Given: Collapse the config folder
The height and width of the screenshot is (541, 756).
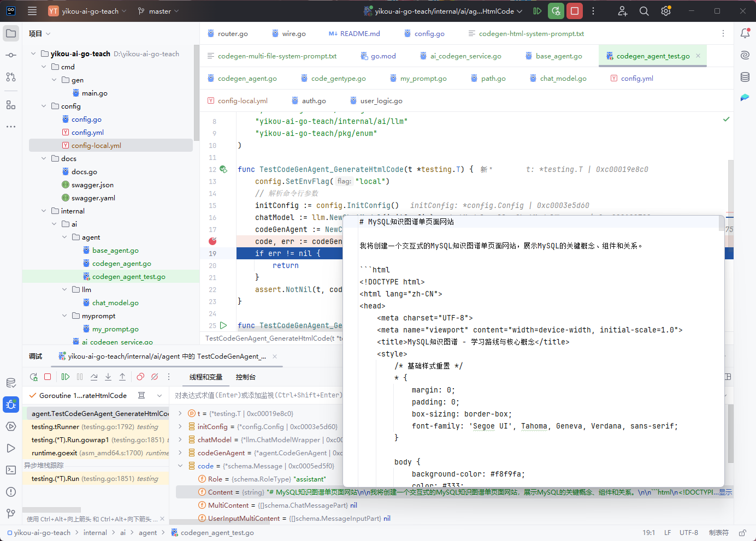Looking at the screenshot, I should coord(44,106).
